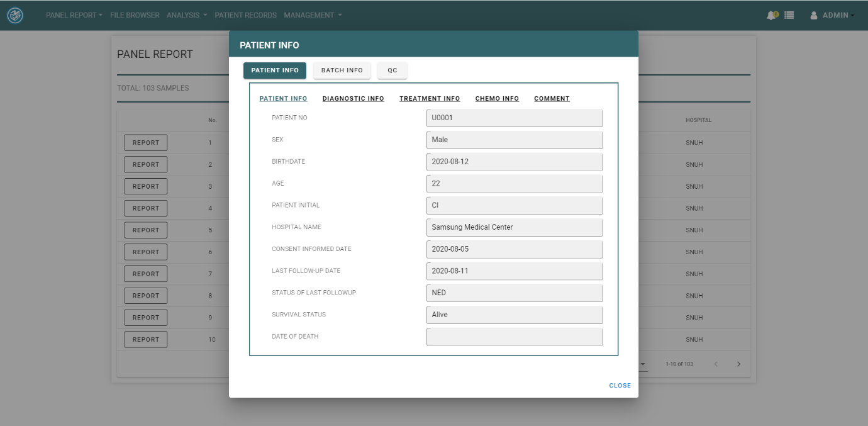Expand the Panel Report menu
868x426 pixels.
click(x=74, y=15)
